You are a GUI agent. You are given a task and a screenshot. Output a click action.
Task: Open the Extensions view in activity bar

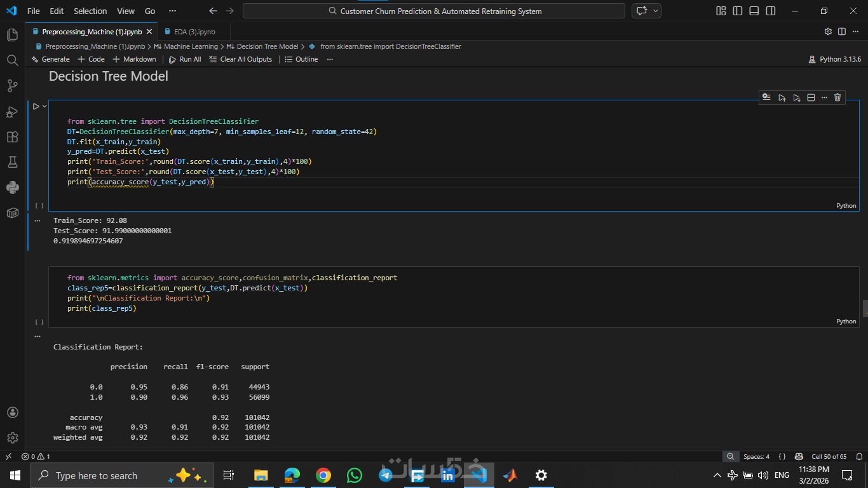point(12,137)
